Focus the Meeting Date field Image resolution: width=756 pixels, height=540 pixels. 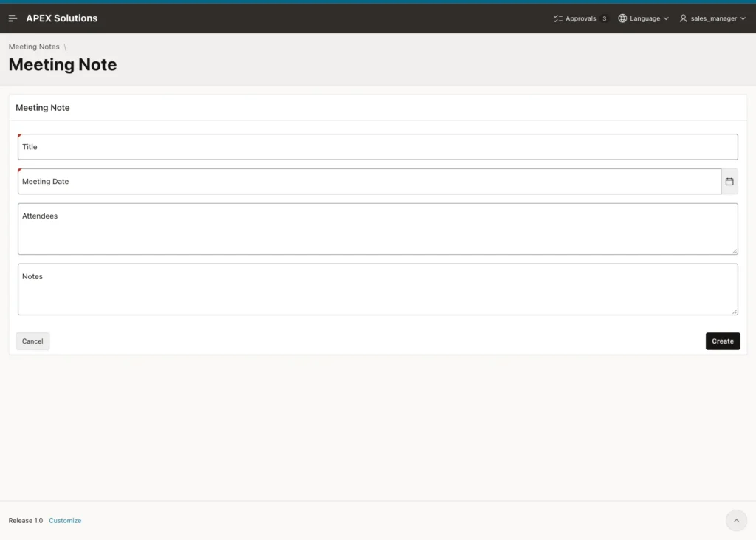(369, 182)
